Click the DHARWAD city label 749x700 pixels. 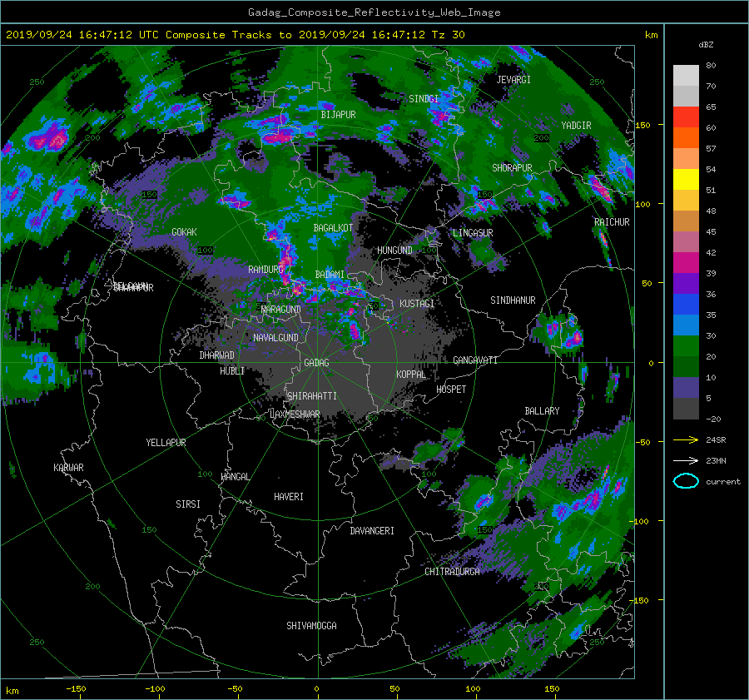tap(216, 355)
